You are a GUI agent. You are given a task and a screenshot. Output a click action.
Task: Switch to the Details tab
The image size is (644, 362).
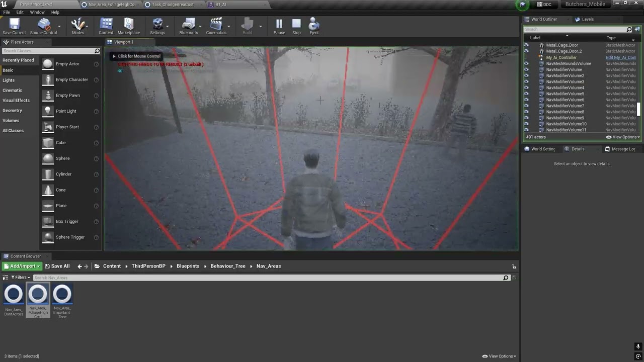(578, 149)
